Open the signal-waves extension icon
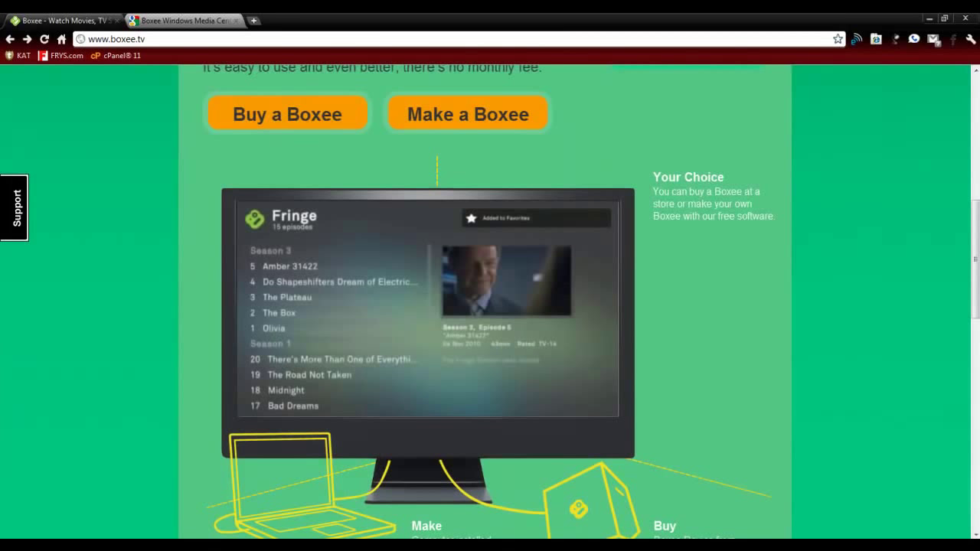The image size is (980, 551). [857, 39]
